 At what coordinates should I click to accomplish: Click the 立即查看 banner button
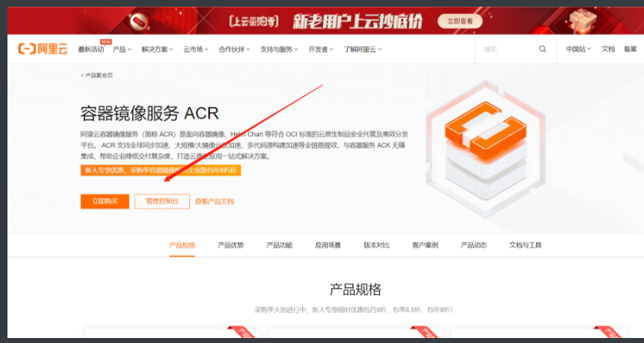[x=460, y=21]
